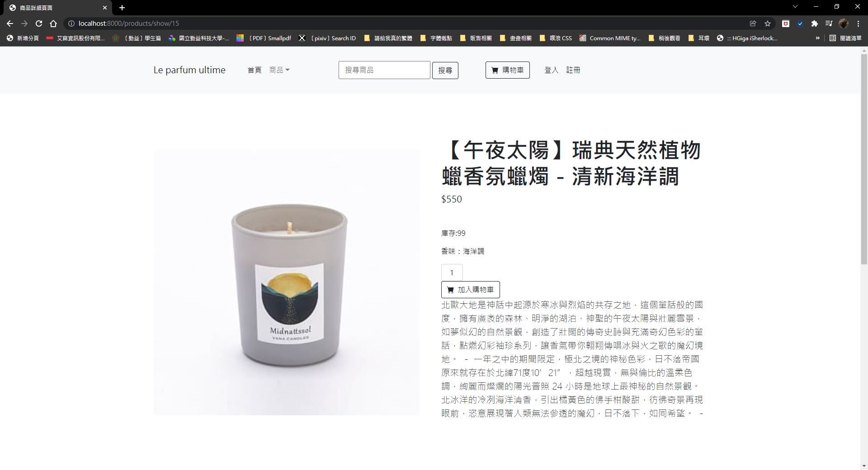Add the candle with 加入購物車 button
This screenshot has width=868, height=470.
click(x=471, y=290)
